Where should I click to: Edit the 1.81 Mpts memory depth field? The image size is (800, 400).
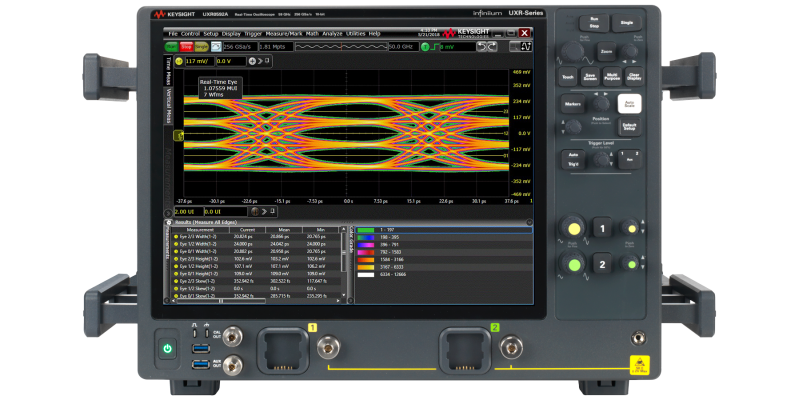coord(276,47)
